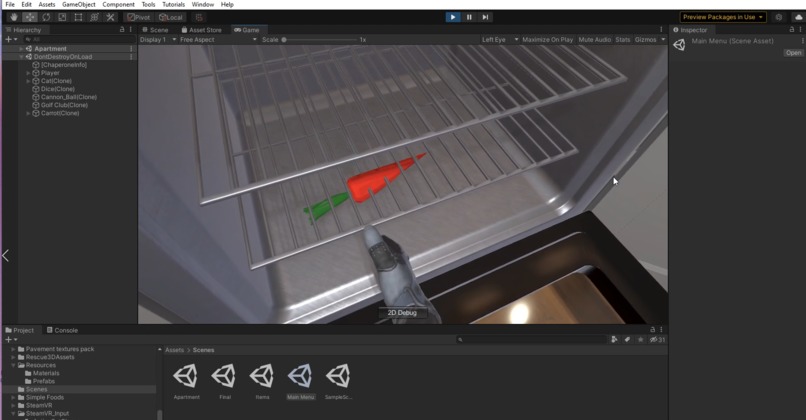Collapse the DontDestroyOnLoad scene

21,57
